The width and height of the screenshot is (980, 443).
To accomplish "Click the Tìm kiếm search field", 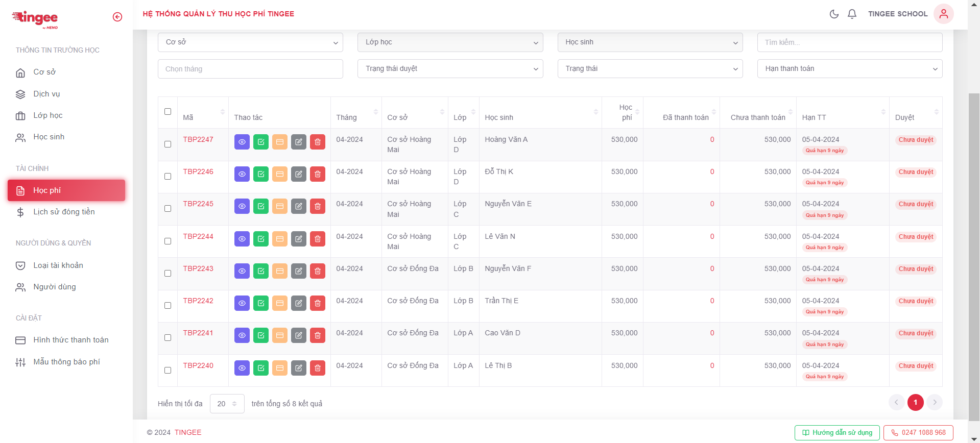I will [x=849, y=42].
